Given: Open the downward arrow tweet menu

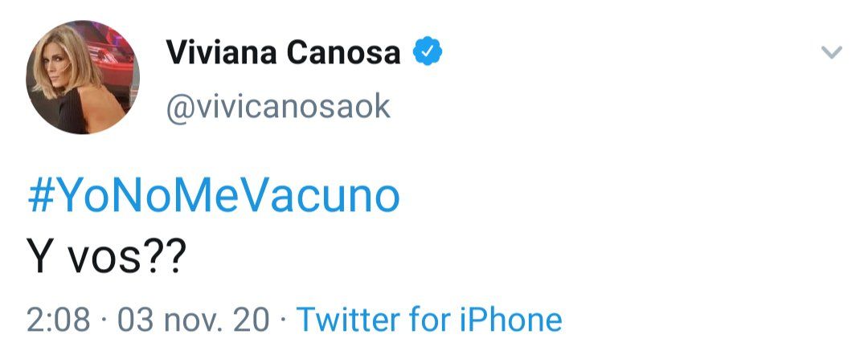Looking at the screenshot, I should tap(831, 54).
